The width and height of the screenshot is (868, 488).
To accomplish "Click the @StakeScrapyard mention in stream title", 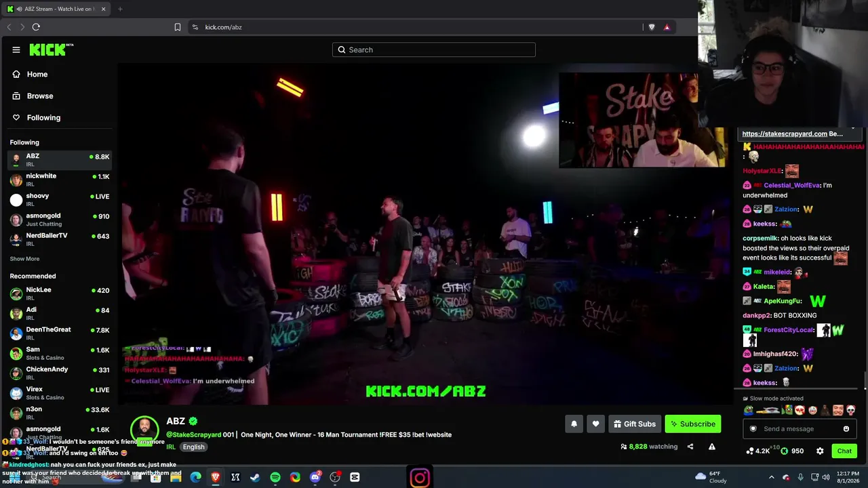I will coord(194,434).
